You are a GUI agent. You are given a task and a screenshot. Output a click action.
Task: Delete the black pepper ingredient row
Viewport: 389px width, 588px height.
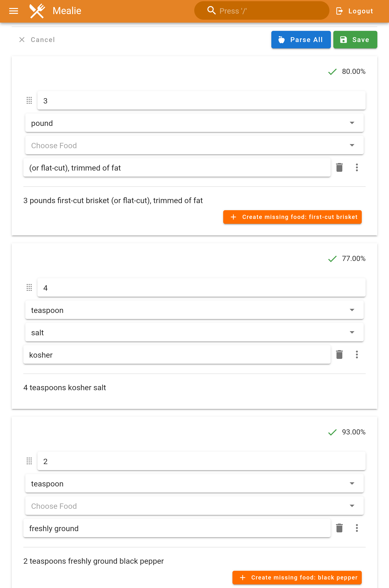pos(339,528)
